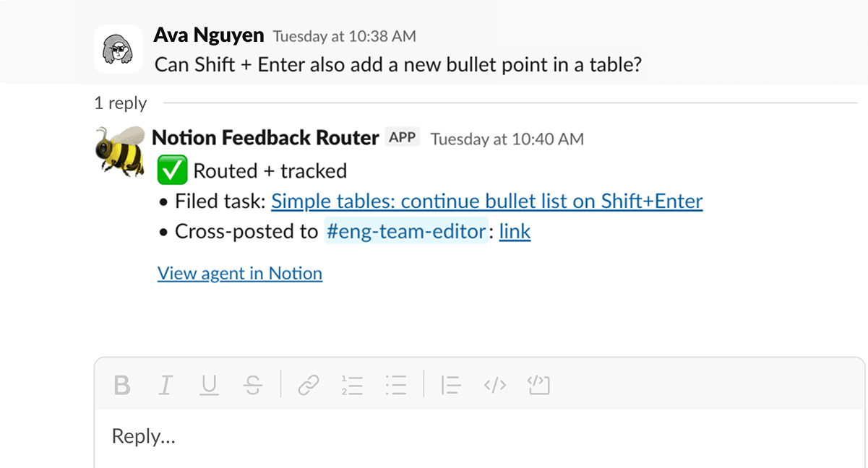This screenshot has width=868, height=468.
Task: Toggle italic formatting in the reply toolbar
Action: tap(166, 386)
